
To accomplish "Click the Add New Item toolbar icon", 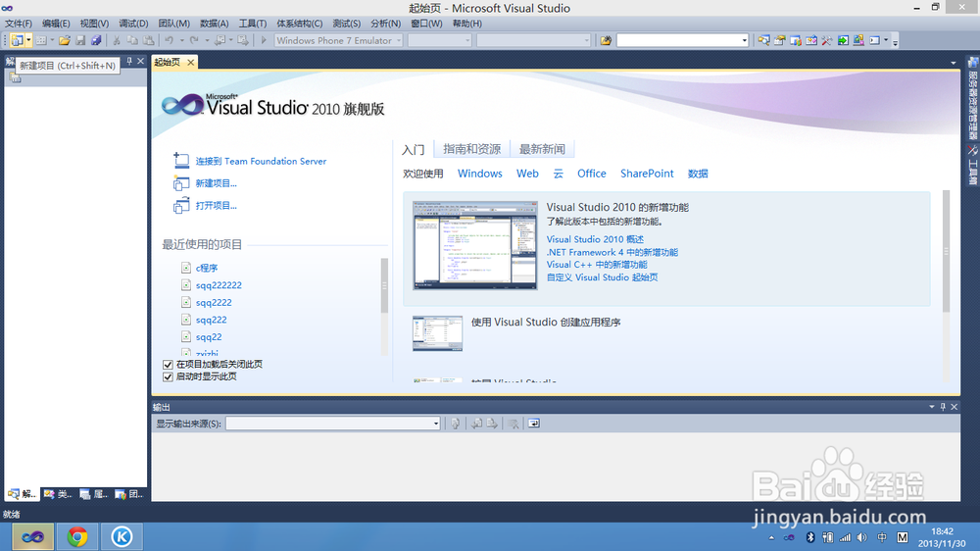I will [x=41, y=40].
